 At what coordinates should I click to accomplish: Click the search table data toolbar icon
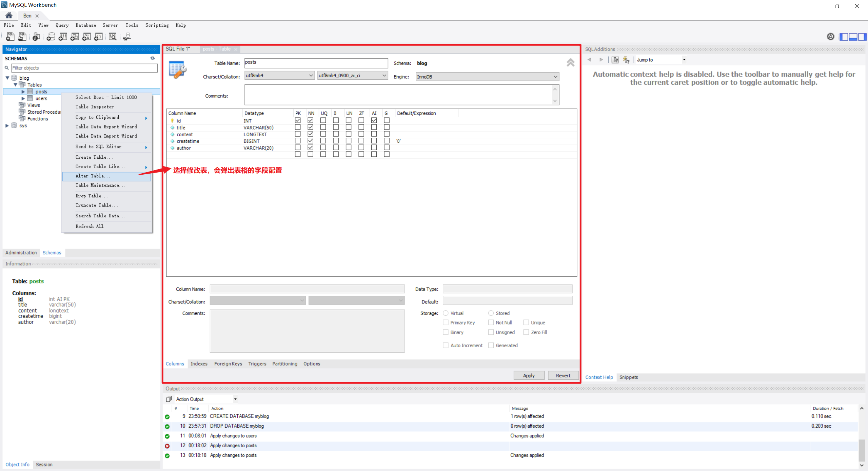113,37
